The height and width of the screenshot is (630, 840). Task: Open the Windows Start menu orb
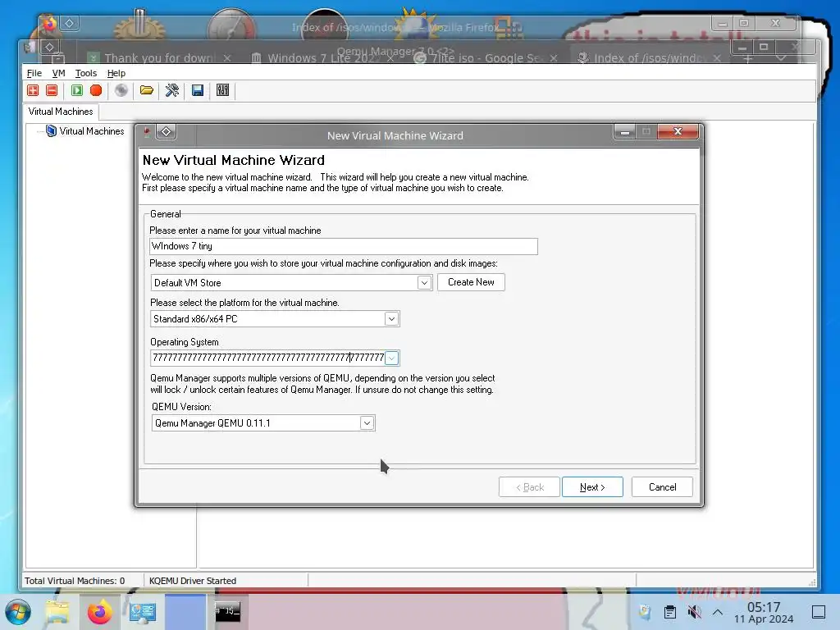pyautogui.click(x=18, y=612)
